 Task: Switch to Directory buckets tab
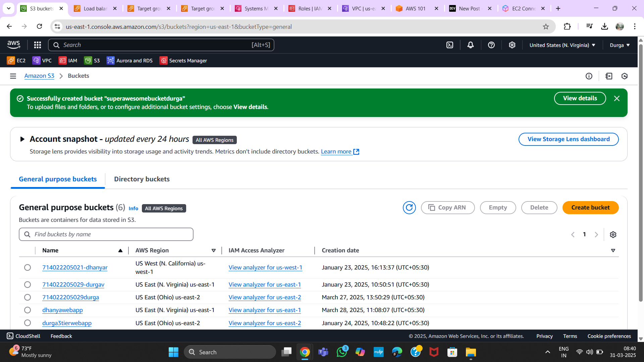142,179
